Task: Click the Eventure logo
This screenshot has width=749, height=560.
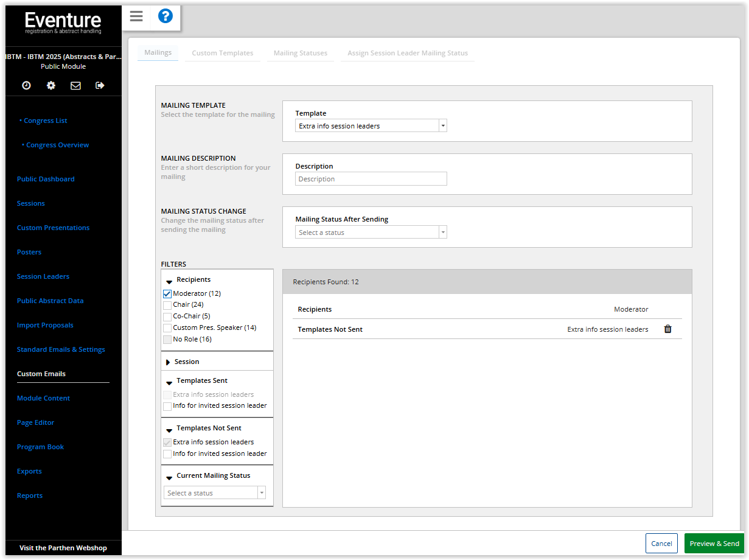Action: tap(63, 23)
